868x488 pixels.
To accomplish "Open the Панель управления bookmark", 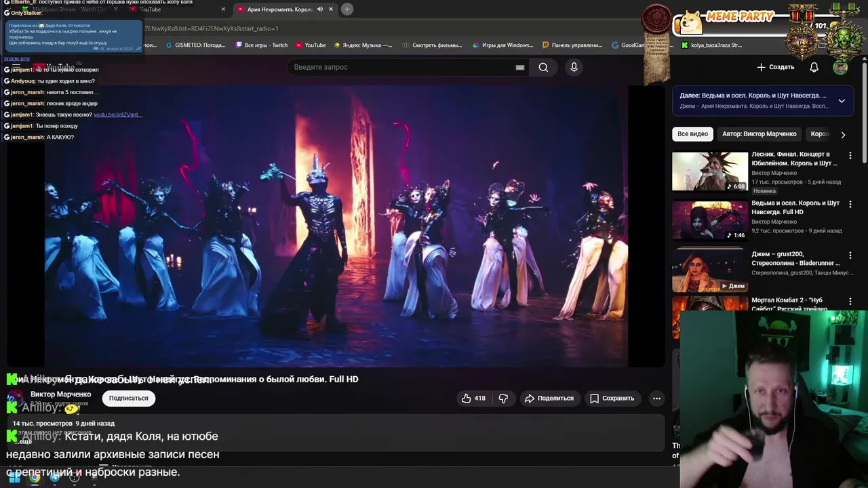I will click(x=572, y=45).
